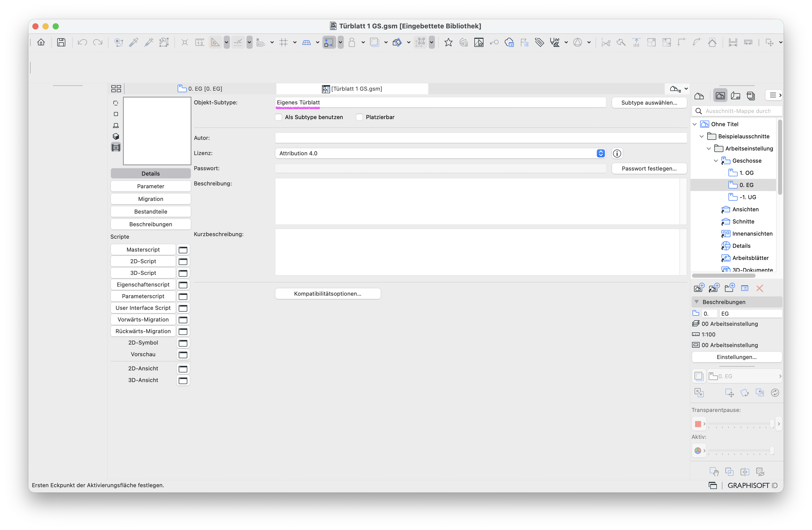Toggle the guide lines tool button
812x530 pixels.
tap(215, 42)
